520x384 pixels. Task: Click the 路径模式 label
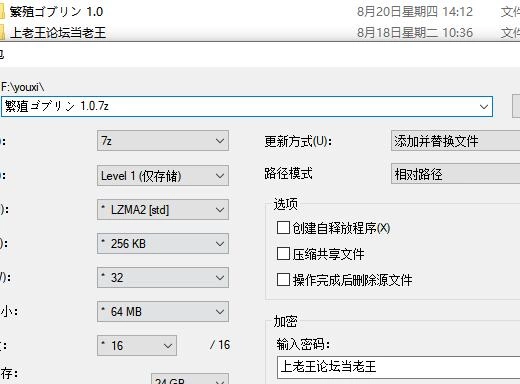[288, 173]
